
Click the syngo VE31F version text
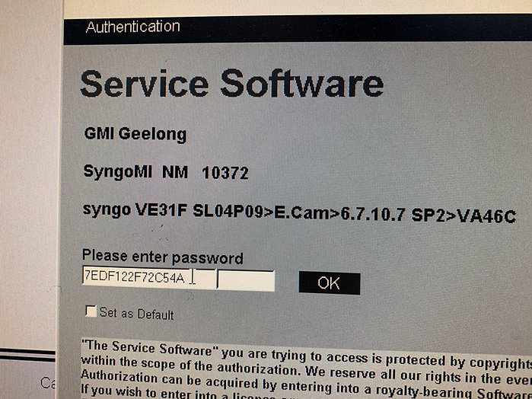135,210
